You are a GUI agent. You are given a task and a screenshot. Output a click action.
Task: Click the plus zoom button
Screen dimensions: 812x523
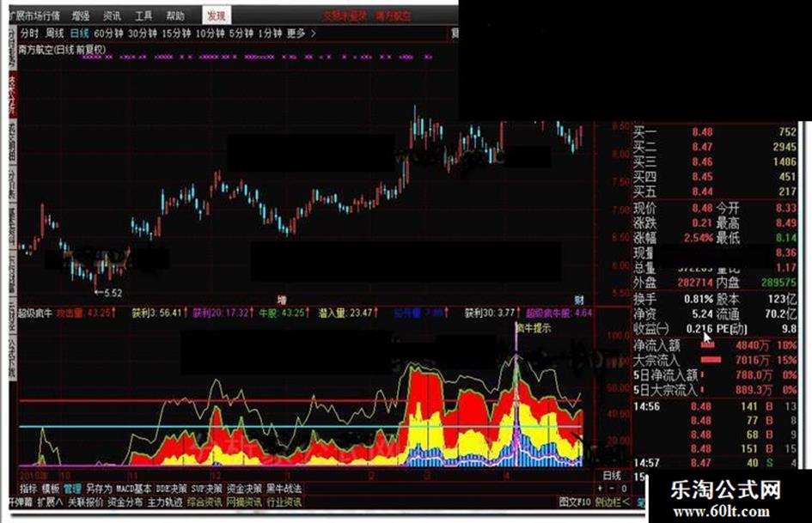point(601,489)
